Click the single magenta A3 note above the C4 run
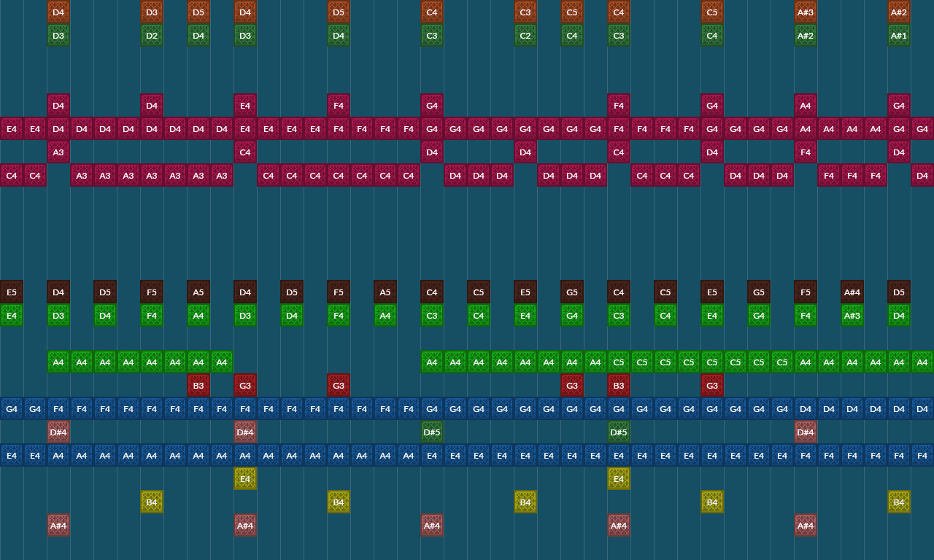Screen dimensions: 934x560 click(58, 152)
